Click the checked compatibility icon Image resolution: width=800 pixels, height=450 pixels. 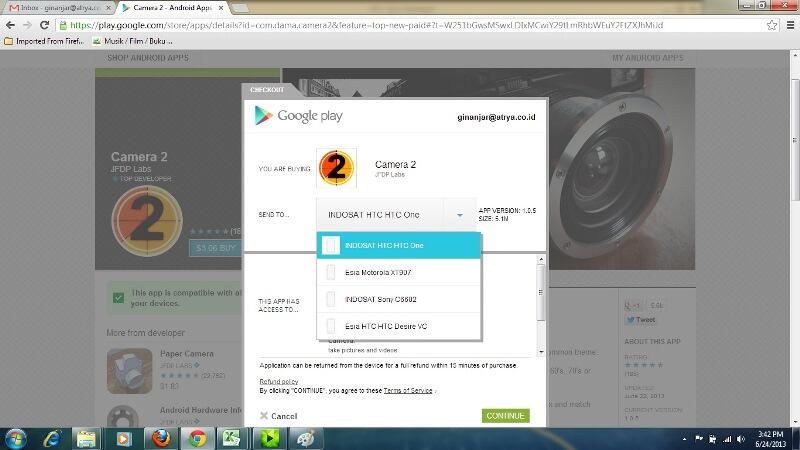click(118, 298)
